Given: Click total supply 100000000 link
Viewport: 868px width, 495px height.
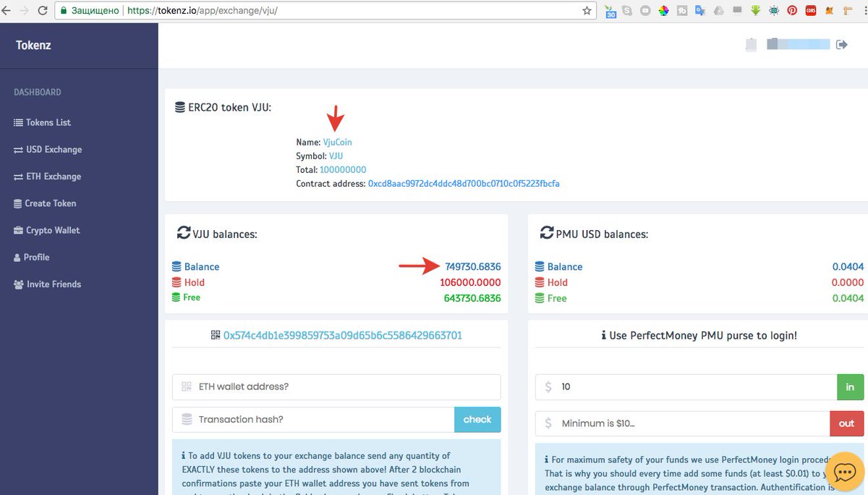Looking at the screenshot, I should coord(343,170).
